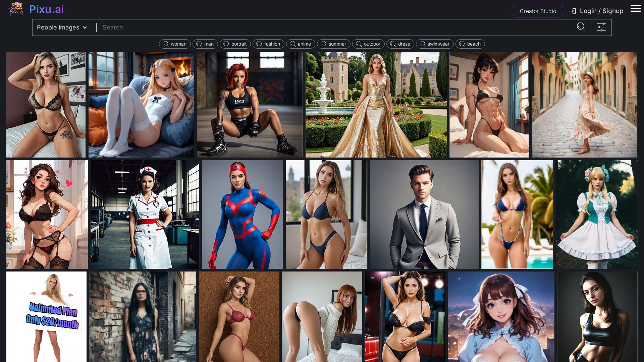This screenshot has width=644, height=362.
Task: Click the Pixu.ai dragon logo icon
Action: (x=16, y=9)
